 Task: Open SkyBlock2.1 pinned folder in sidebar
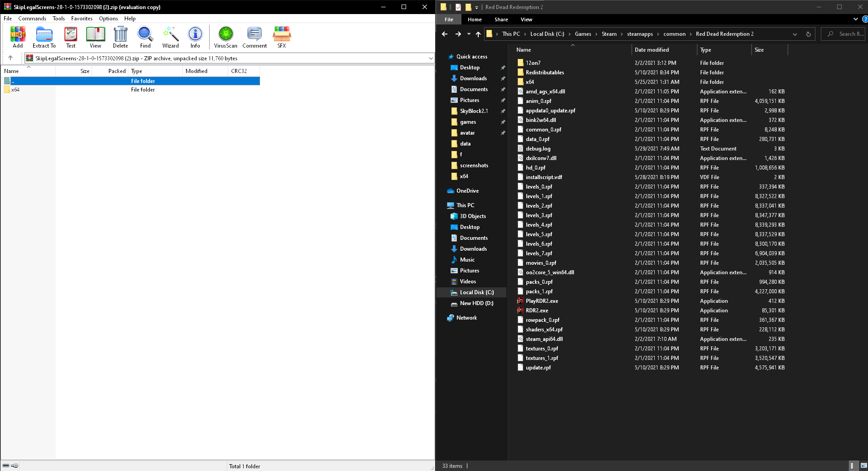474,111
